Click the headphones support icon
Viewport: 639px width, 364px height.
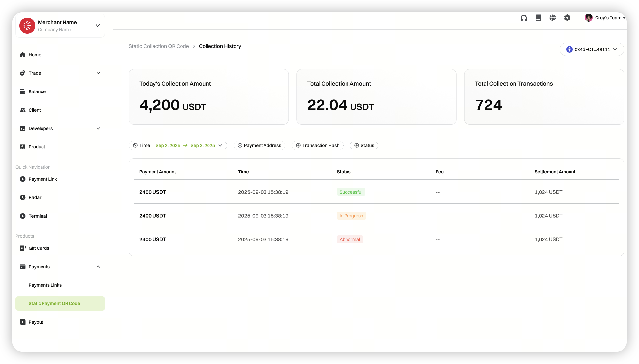coord(524,18)
